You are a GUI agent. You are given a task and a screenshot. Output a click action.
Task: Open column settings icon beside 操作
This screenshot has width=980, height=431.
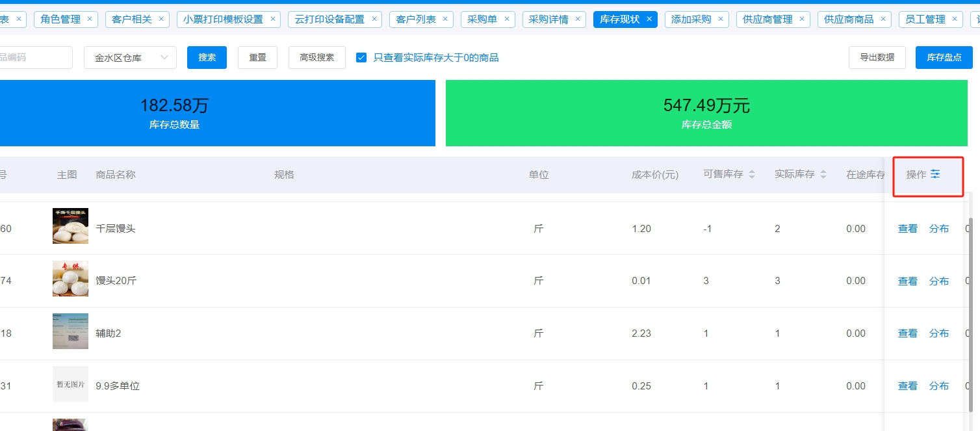click(x=935, y=174)
